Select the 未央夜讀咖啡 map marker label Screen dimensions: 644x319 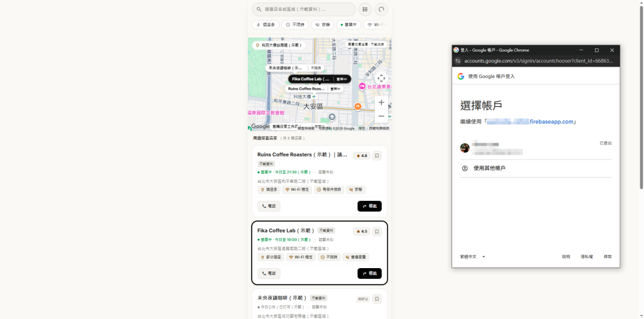(x=294, y=68)
